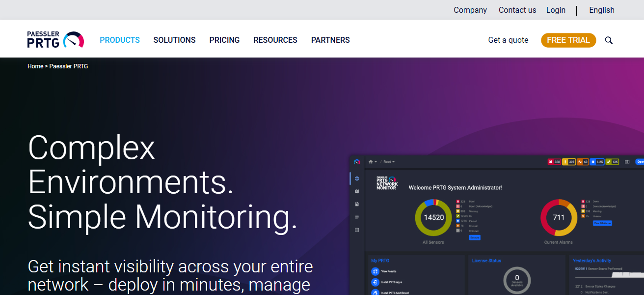Click the Unknown legend entry
Screen dimensions: 644x295
tap(466, 231)
